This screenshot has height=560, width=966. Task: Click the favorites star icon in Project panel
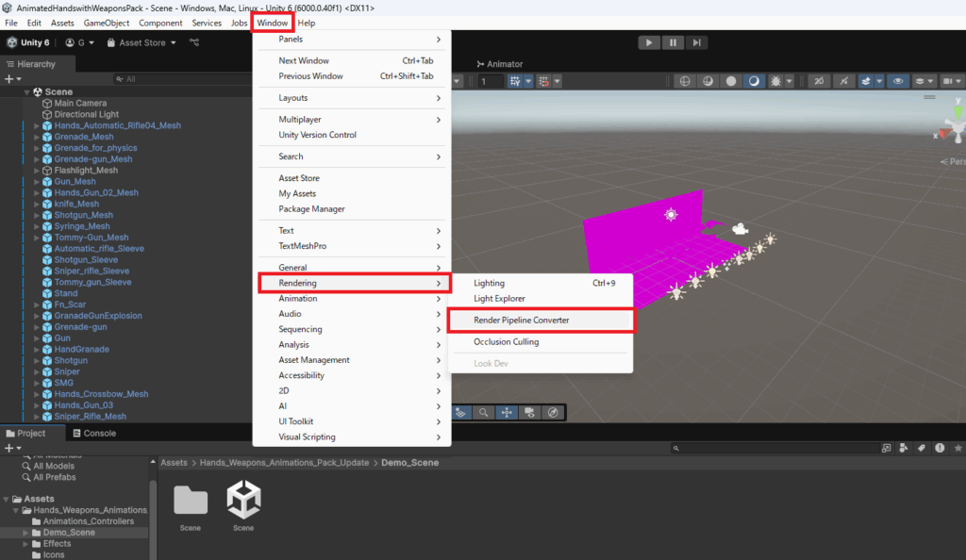[x=958, y=448]
